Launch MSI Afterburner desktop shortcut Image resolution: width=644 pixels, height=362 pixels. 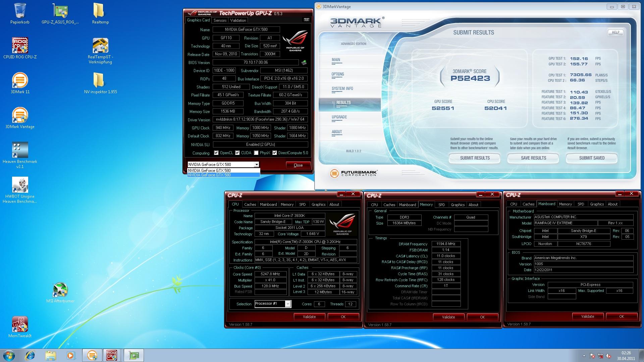click(60, 293)
